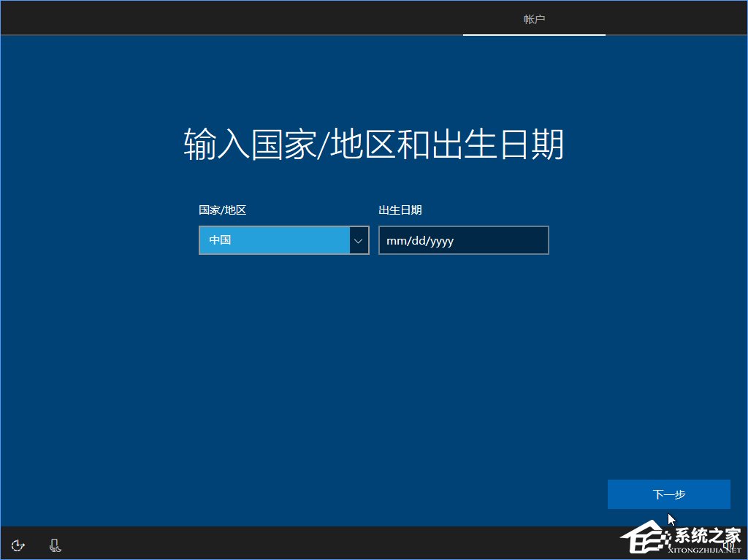
Task: Click the highlighted country value 中国
Action: pyautogui.click(x=274, y=240)
